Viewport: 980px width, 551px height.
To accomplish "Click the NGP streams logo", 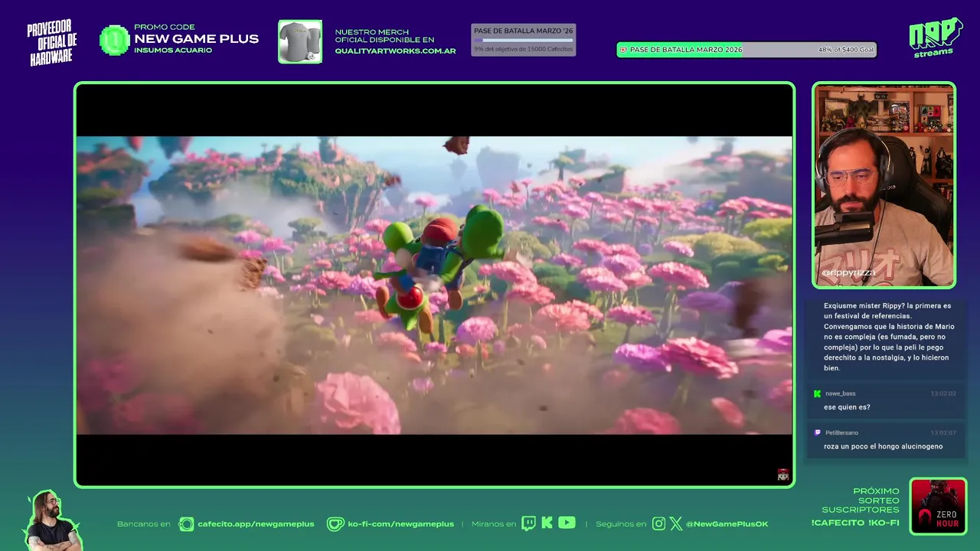I will point(935,37).
